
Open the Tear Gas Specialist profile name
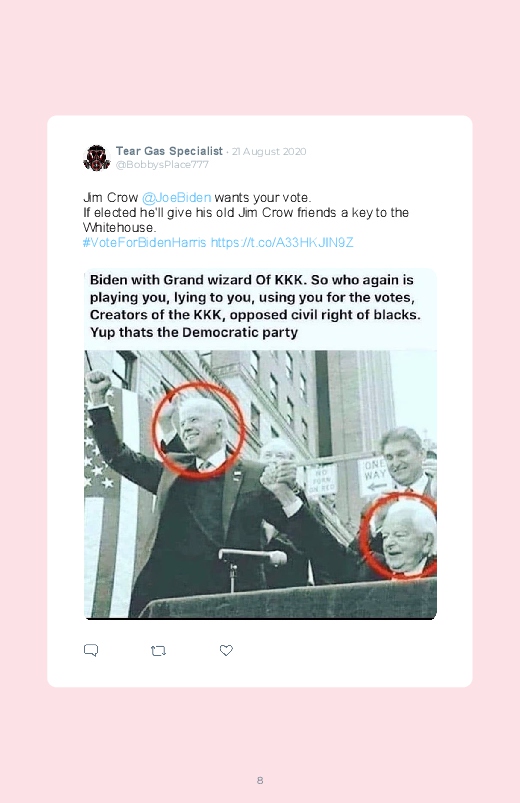(x=169, y=151)
